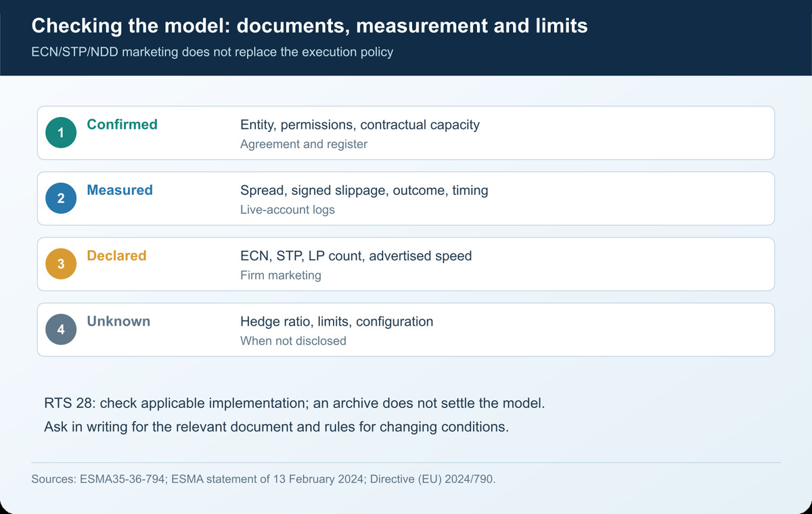812x514 pixels.
Task: Select the subtitle about ECN/STP/NDD marketing
Action: coord(212,52)
